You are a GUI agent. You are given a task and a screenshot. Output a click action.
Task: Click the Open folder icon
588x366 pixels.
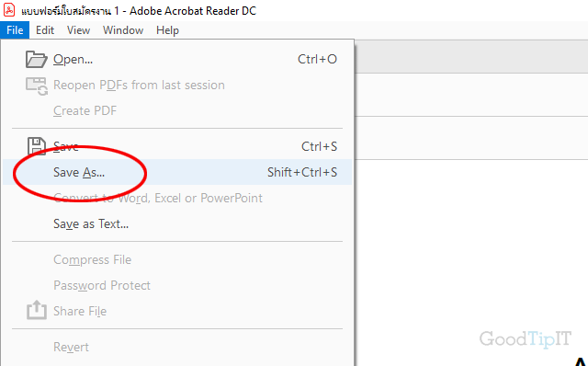(37, 59)
